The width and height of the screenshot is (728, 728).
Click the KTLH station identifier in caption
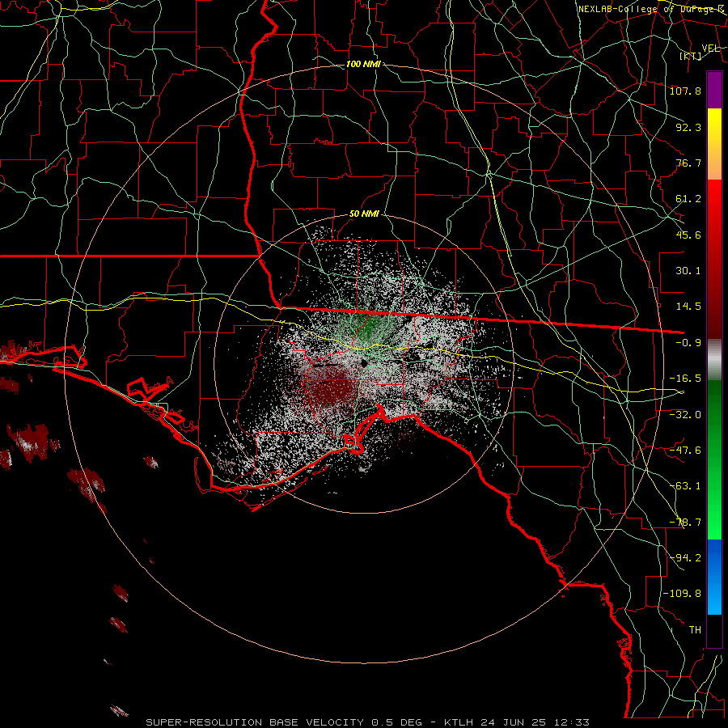click(459, 722)
